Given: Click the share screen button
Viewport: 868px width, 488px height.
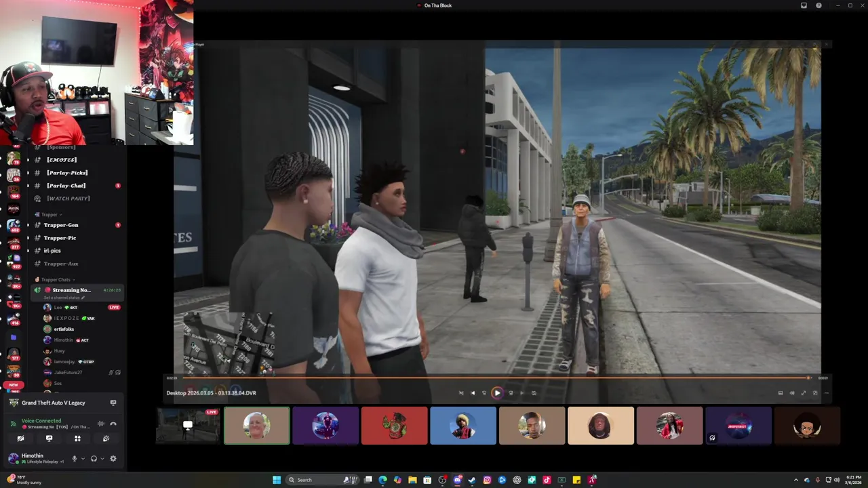Looking at the screenshot, I should coord(49,439).
